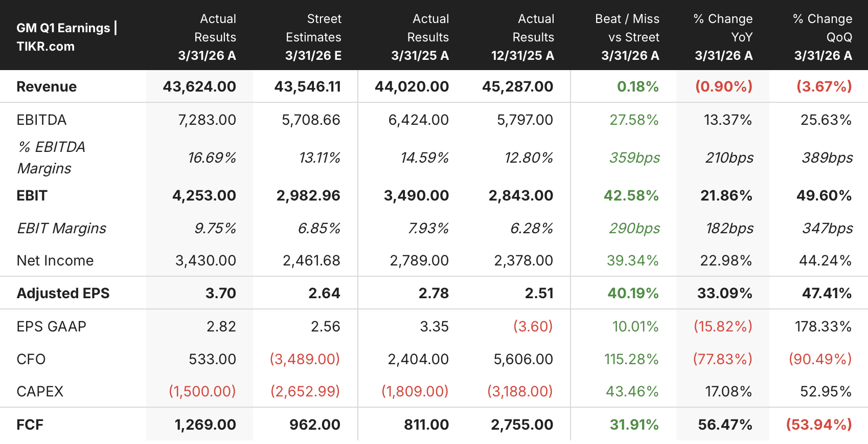Select the 'Actual Results 12/31/25 A' column header
Screen dimensions: 868x444
(x=523, y=37)
